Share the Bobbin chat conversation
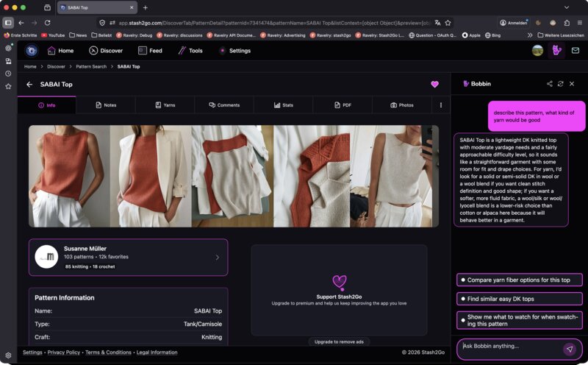 [x=549, y=84]
